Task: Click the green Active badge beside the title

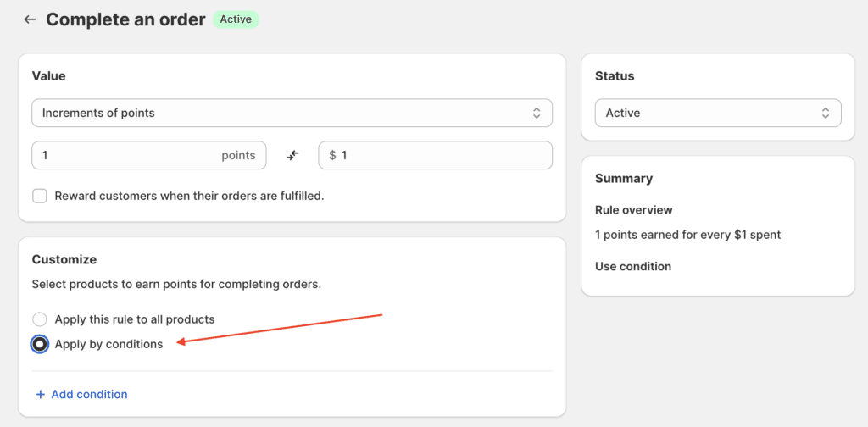Action: coord(236,19)
